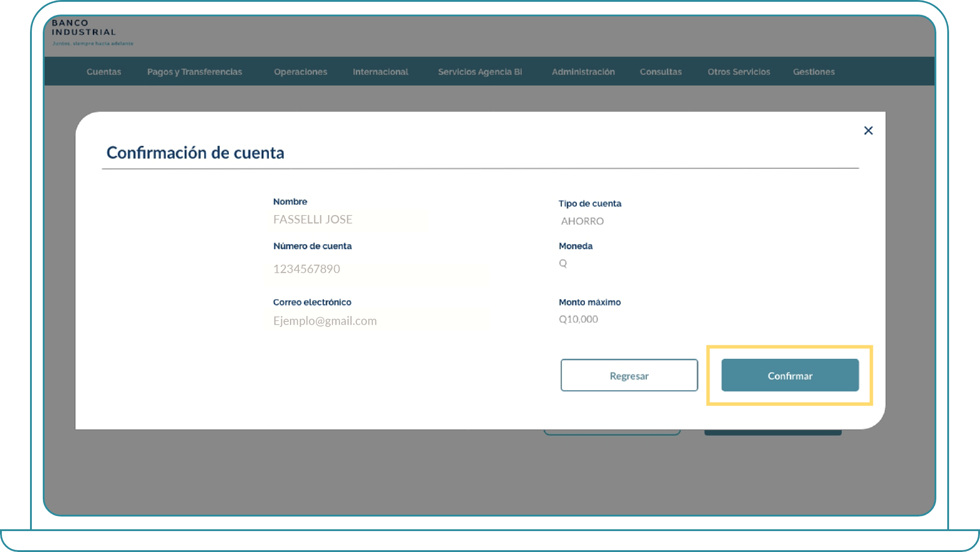
Task: Click the Número de cuenta label
Action: pos(312,246)
